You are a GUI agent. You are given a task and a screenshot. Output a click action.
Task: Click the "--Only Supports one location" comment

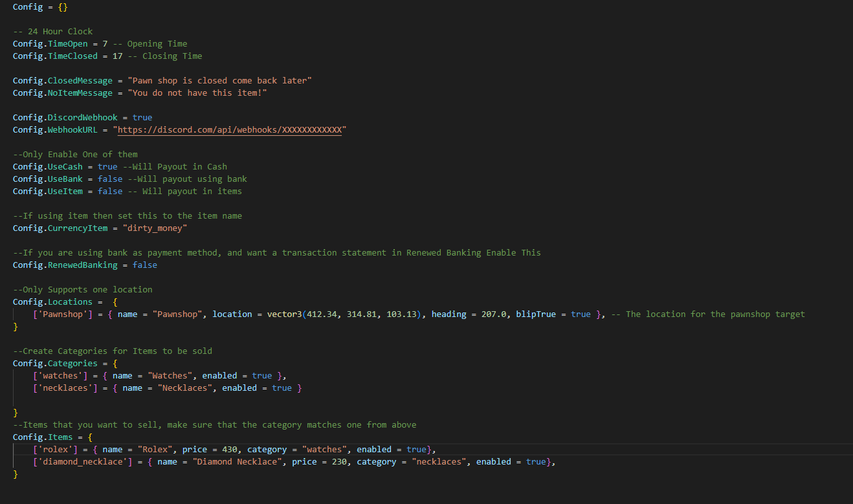[82, 290]
